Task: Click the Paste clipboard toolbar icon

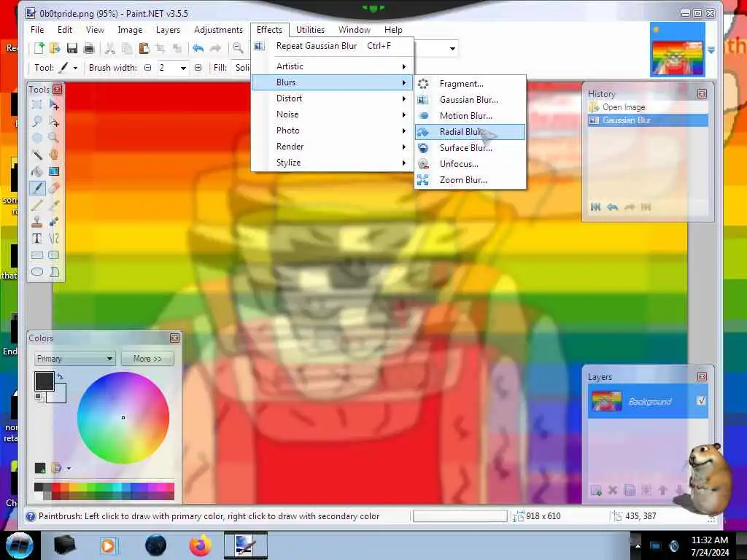Action: click(x=144, y=48)
